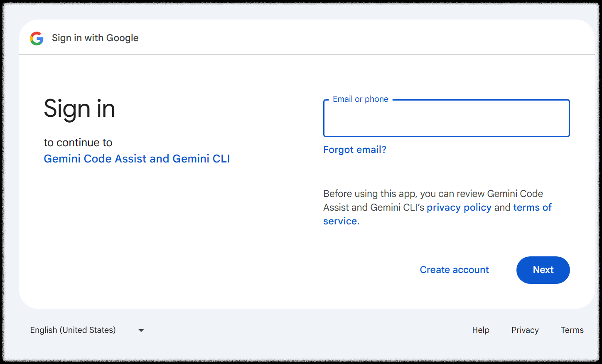The height and width of the screenshot is (364, 602).
Task: Click the Google logo icon
Action: pos(37,38)
